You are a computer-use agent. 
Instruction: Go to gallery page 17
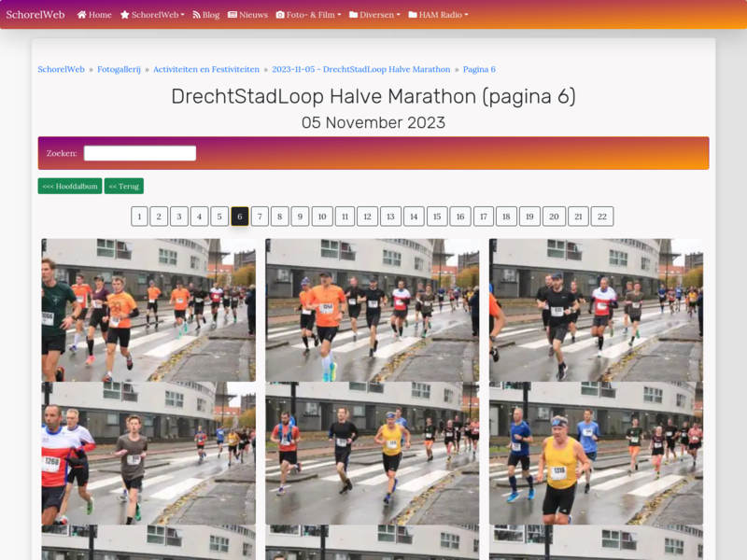click(x=484, y=217)
